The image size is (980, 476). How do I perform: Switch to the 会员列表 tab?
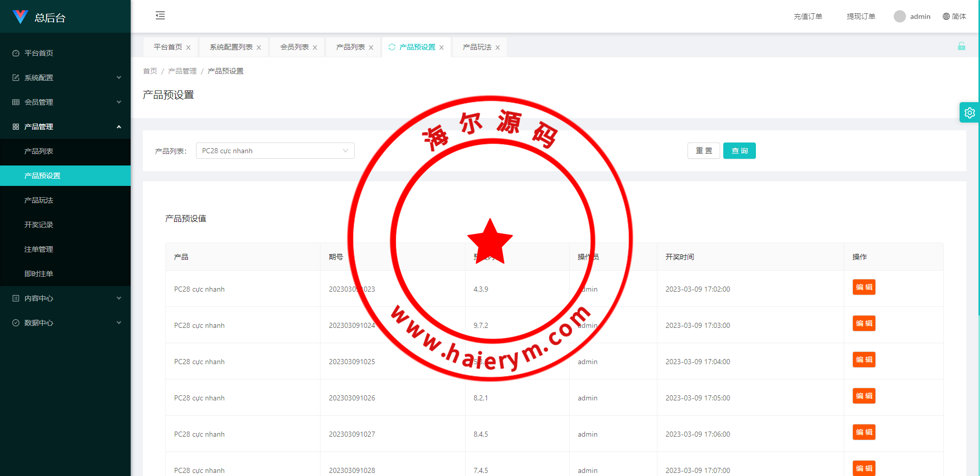tap(295, 47)
